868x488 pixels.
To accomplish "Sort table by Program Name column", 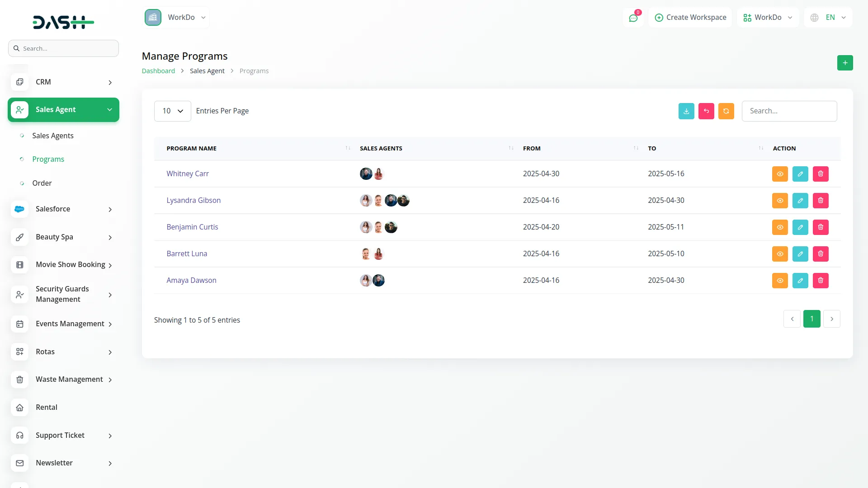I will click(191, 148).
